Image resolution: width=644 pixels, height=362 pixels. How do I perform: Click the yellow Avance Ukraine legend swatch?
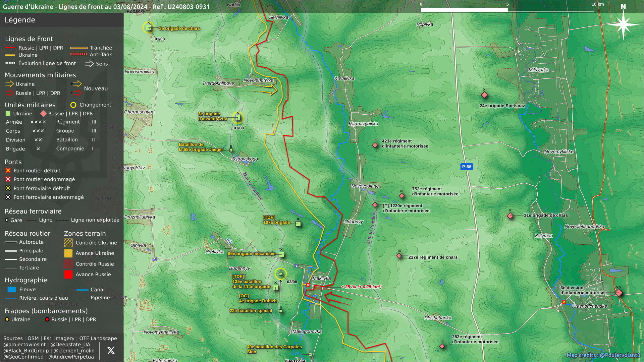coord(68,253)
